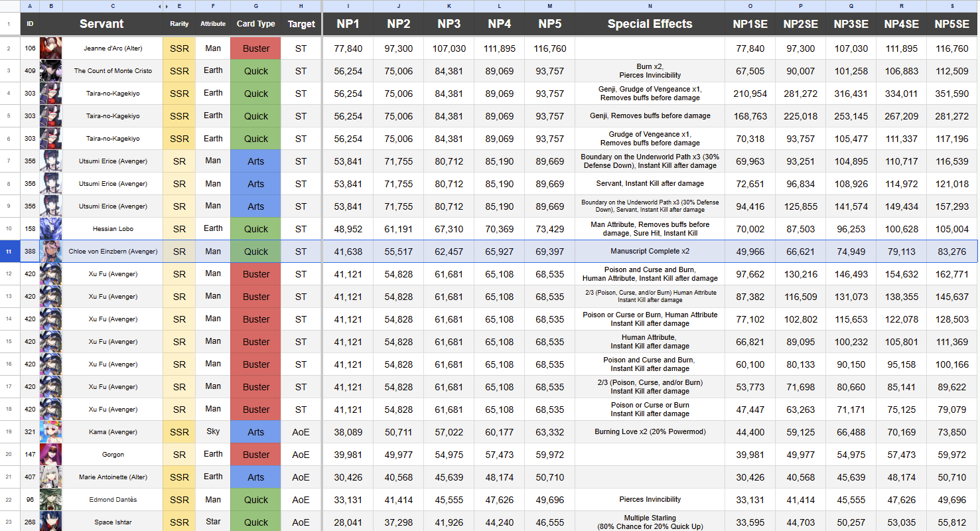Select column I by its letter header
This screenshot has height=531, width=980.
[x=348, y=7]
